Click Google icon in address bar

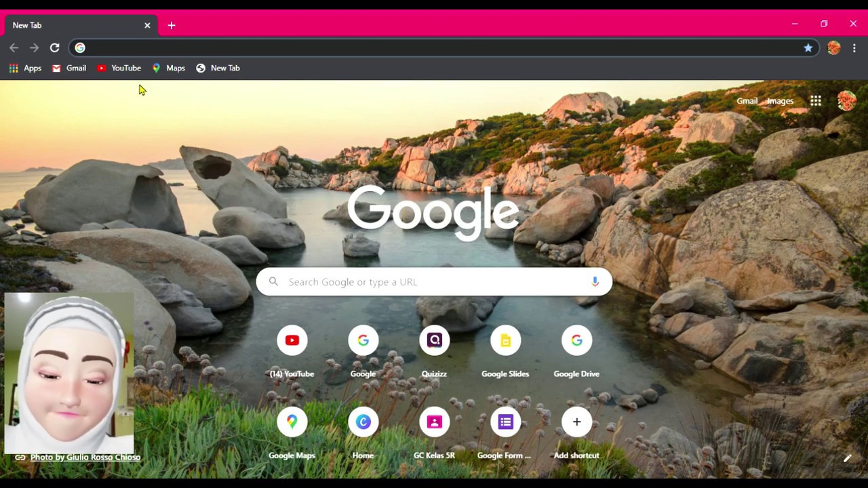coord(80,47)
